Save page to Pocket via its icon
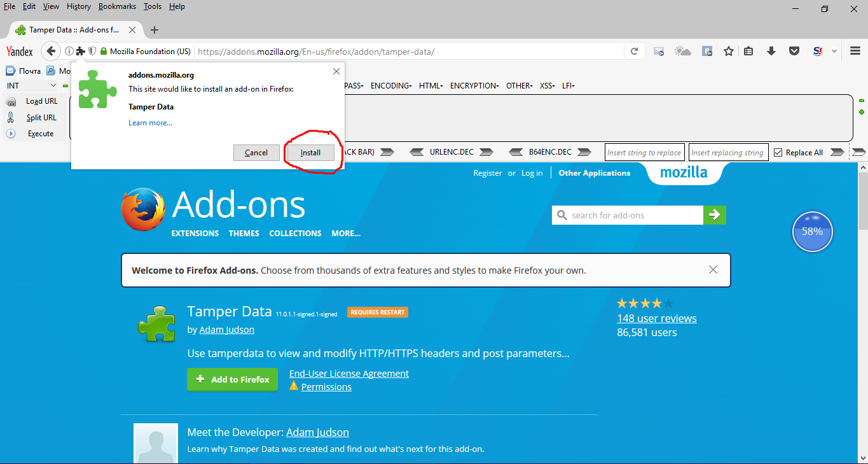Viewport: 868px width, 464px height. (x=794, y=51)
